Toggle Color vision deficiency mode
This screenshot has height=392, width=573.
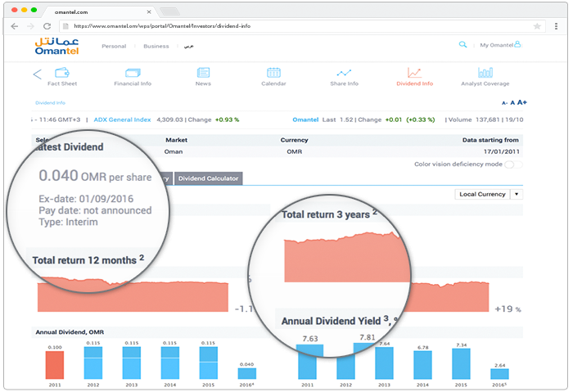[513, 164]
